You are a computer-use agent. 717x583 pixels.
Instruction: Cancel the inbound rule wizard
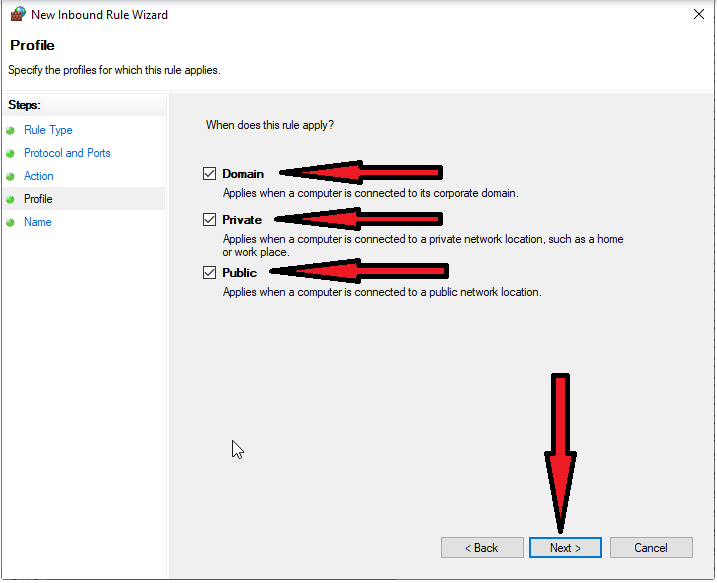pos(651,548)
